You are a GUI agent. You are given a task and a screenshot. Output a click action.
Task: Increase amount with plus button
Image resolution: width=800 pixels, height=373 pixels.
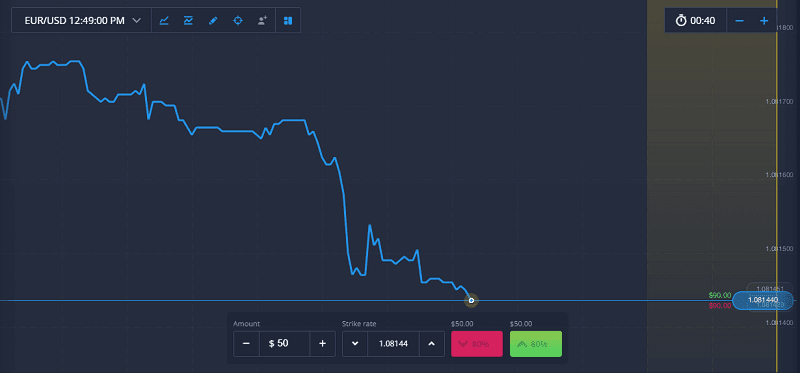click(322, 344)
